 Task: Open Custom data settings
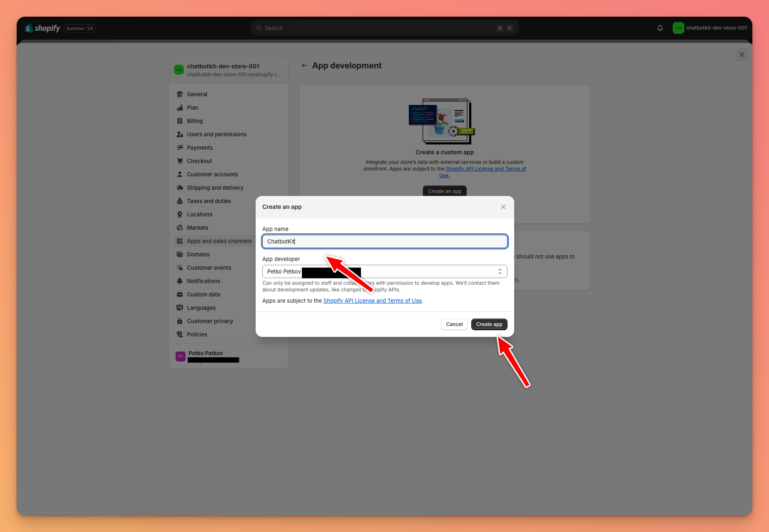pos(215,294)
